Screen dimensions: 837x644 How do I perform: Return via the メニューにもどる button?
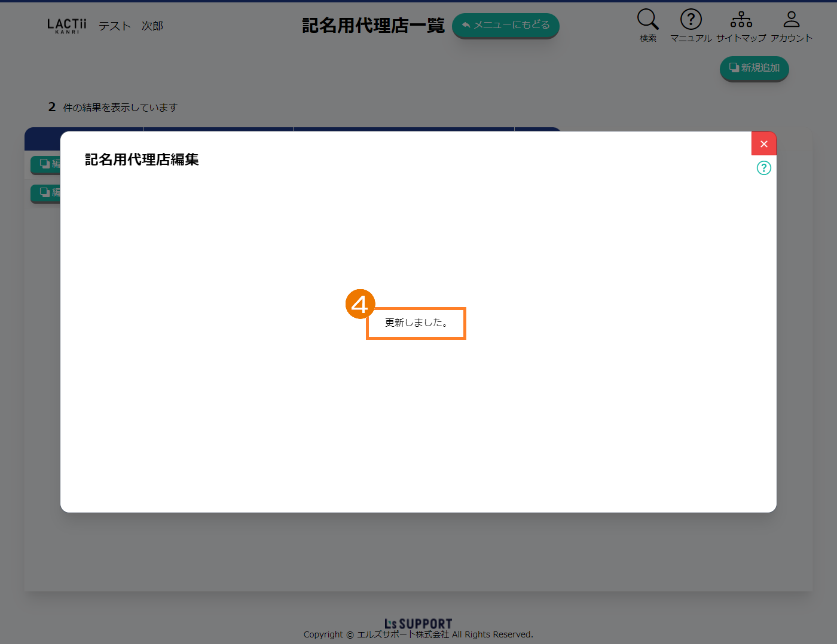pyautogui.click(x=505, y=26)
